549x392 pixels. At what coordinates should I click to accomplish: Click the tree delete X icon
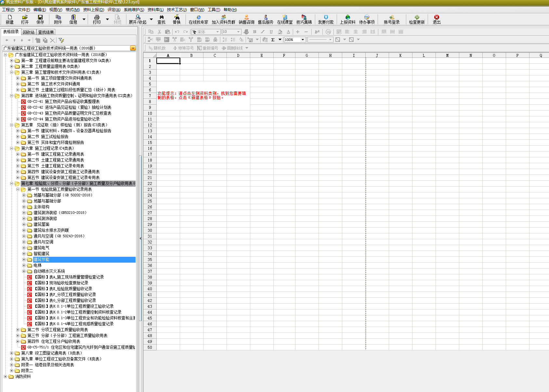[x=52, y=40]
